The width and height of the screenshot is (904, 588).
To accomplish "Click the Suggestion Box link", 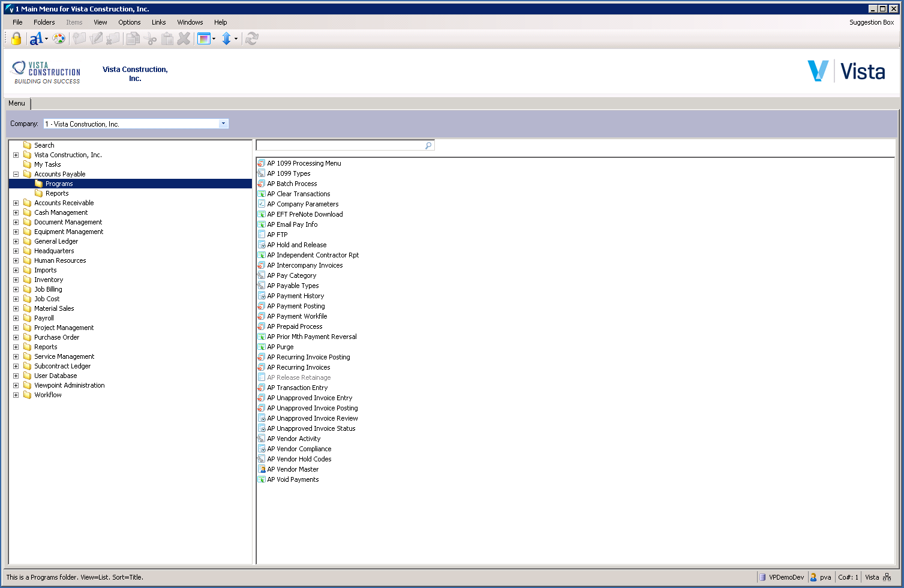I will pos(872,22).
